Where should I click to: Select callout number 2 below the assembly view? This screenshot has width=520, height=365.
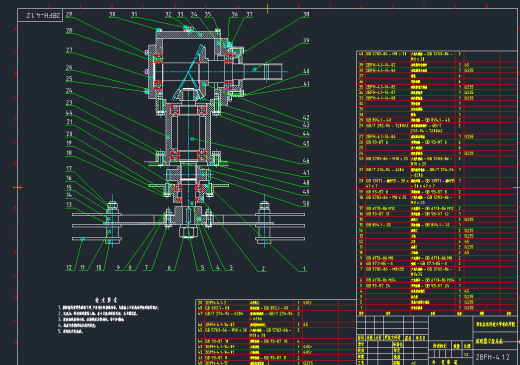(263, 268)
